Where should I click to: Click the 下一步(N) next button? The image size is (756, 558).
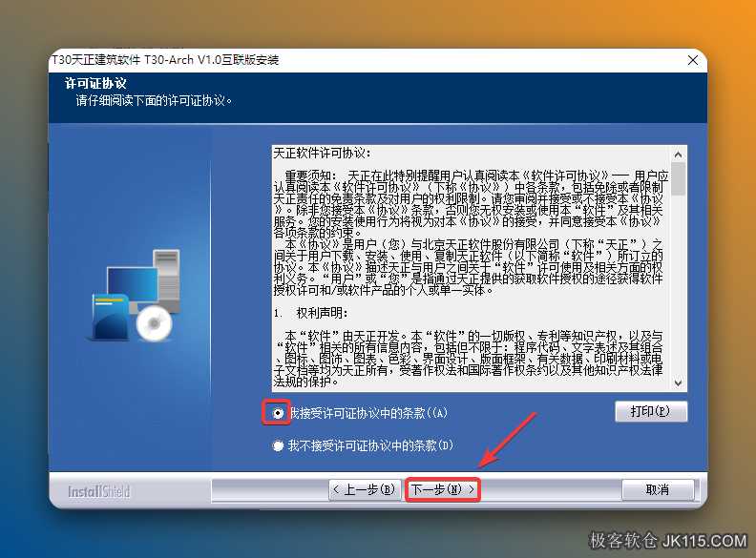(x=443, y=489)
